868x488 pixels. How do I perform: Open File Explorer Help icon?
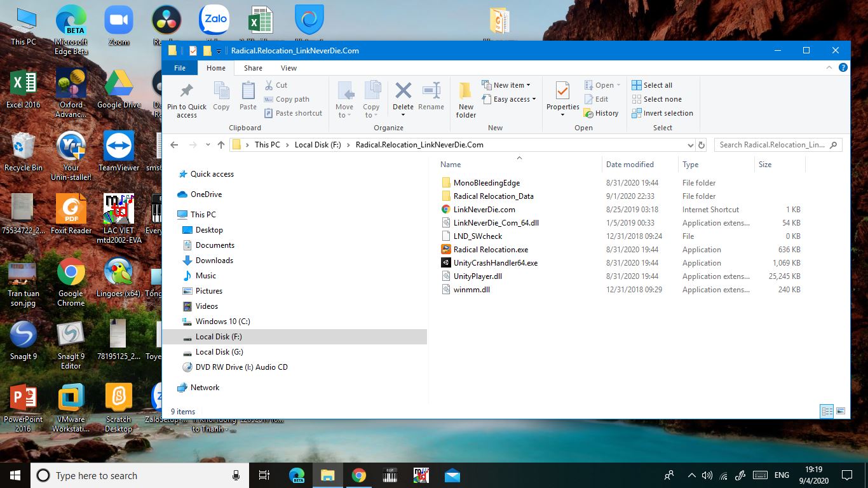pos(843,68)
